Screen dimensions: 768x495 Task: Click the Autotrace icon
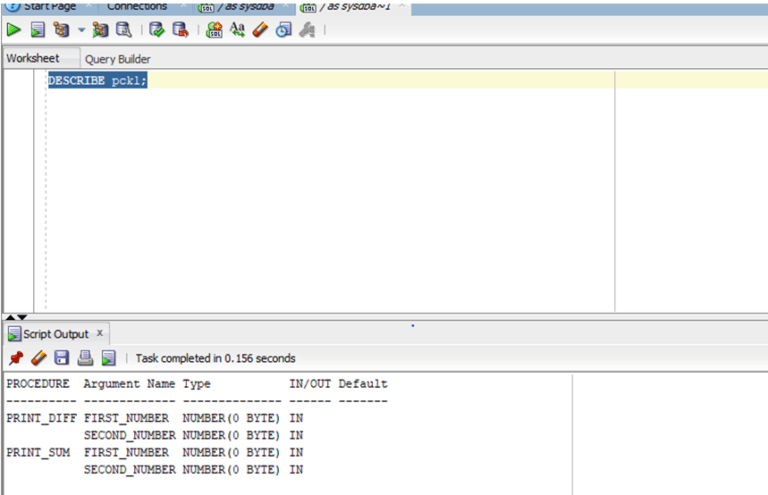pos(100,30)
